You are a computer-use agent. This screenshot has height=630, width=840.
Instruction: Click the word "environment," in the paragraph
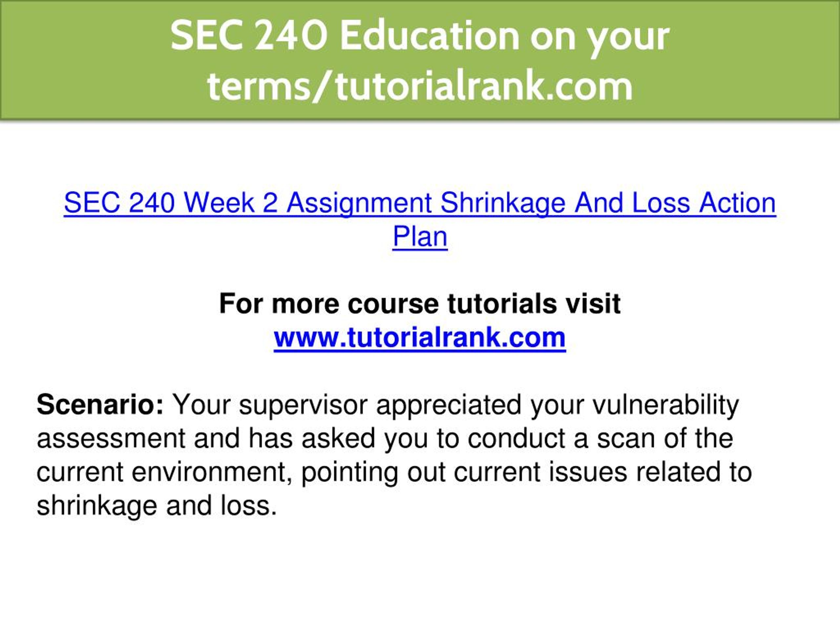212,473
